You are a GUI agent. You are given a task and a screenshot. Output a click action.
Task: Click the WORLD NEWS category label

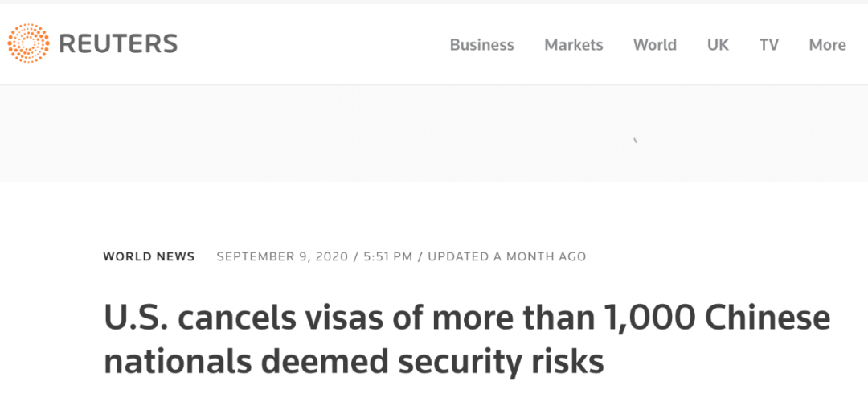pyautogui.click(x=149, y=256)
